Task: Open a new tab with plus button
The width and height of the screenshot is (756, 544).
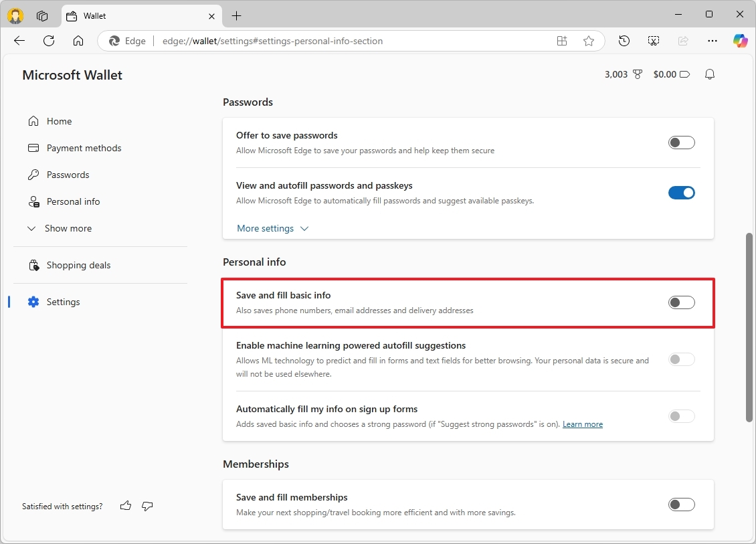Action: click(236, 16)
